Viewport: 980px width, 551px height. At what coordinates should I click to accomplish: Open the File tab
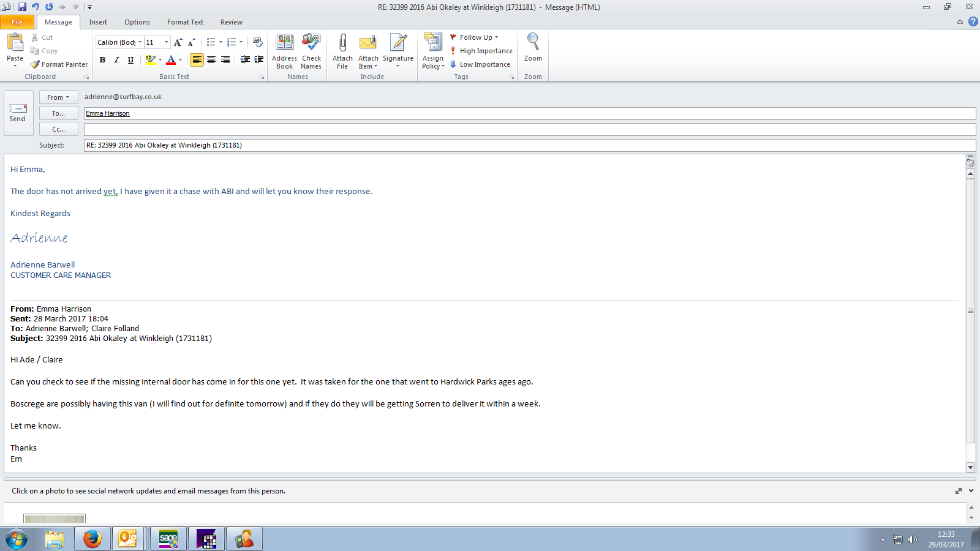tap(17, 22)
